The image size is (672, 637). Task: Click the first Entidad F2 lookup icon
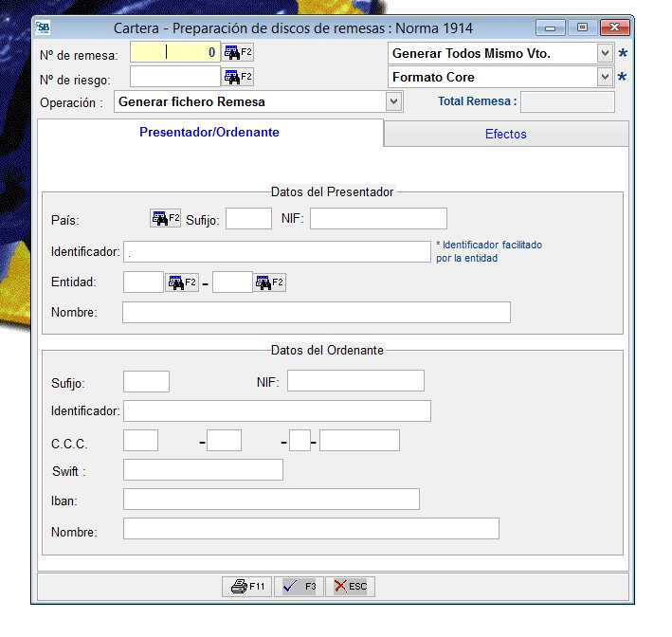(182, 282)
